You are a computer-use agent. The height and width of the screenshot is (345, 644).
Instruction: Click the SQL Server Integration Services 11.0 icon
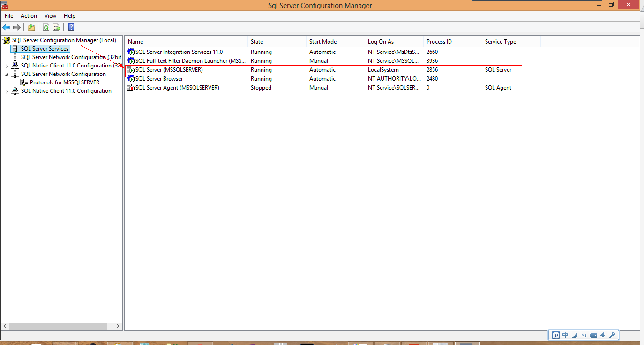point(131,52)
